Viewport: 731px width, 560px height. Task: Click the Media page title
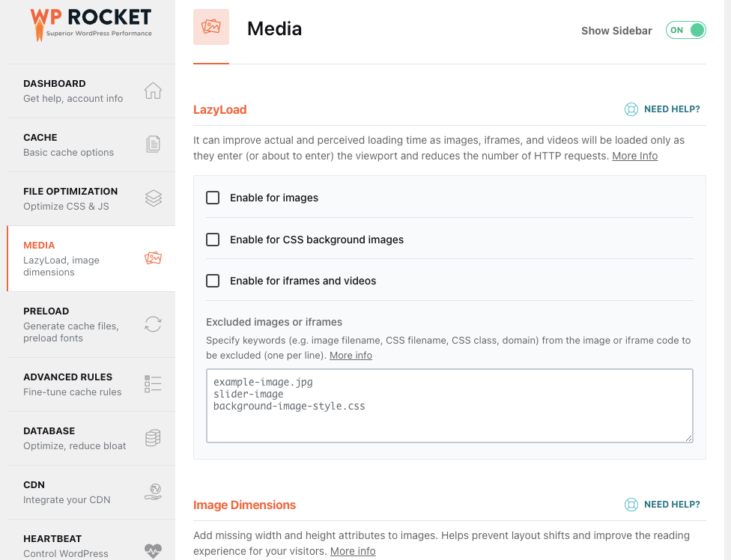(274, 29)
